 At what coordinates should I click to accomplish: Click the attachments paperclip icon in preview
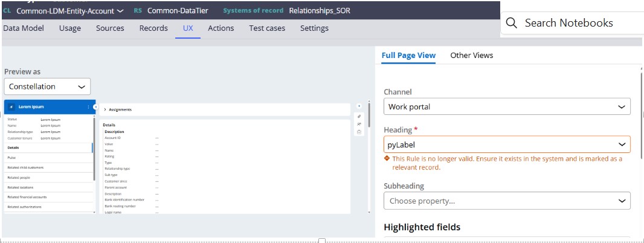coord(359,116)
